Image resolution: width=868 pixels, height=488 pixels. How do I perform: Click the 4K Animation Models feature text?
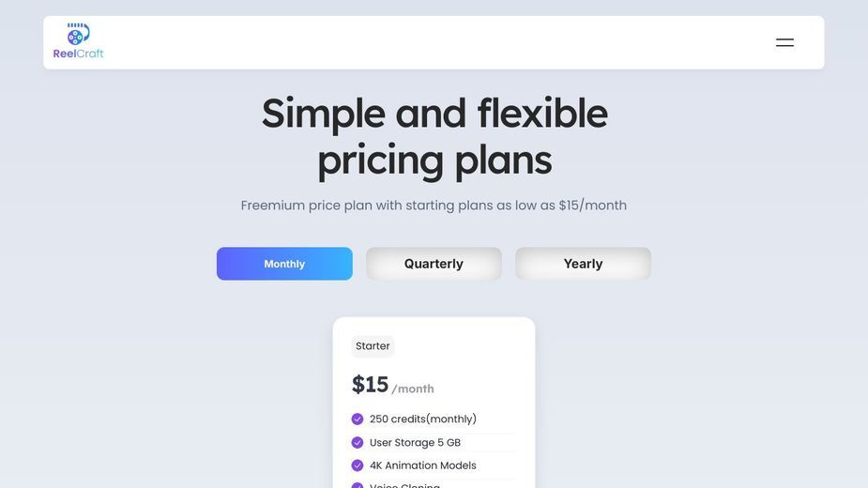pyautogui.click(x=423, y=465)
